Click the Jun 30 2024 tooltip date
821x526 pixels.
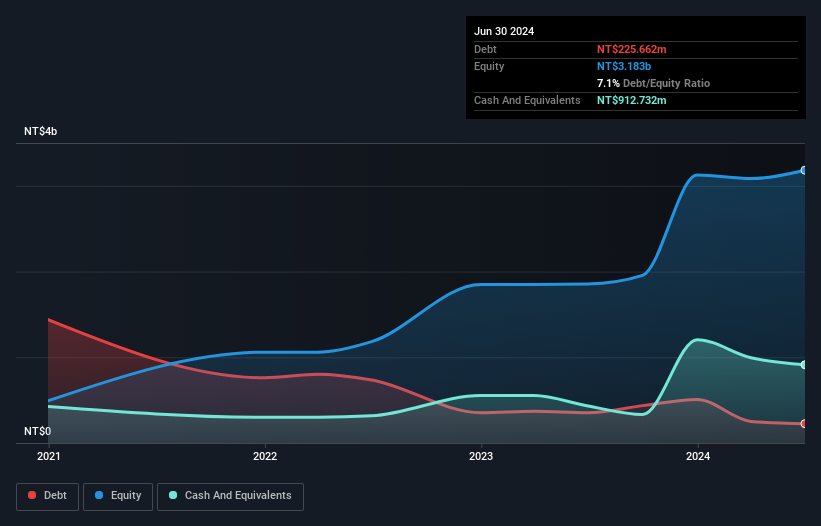pyautogui.click(x=504, y=31)
